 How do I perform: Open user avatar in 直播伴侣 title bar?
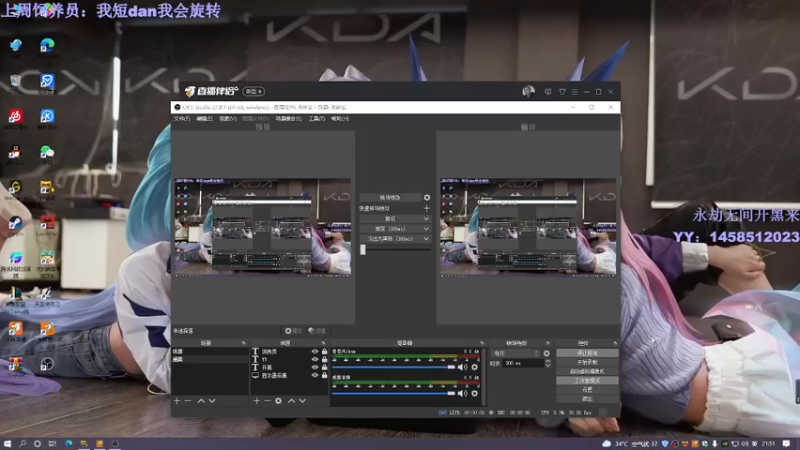click(x=528, y=91)
